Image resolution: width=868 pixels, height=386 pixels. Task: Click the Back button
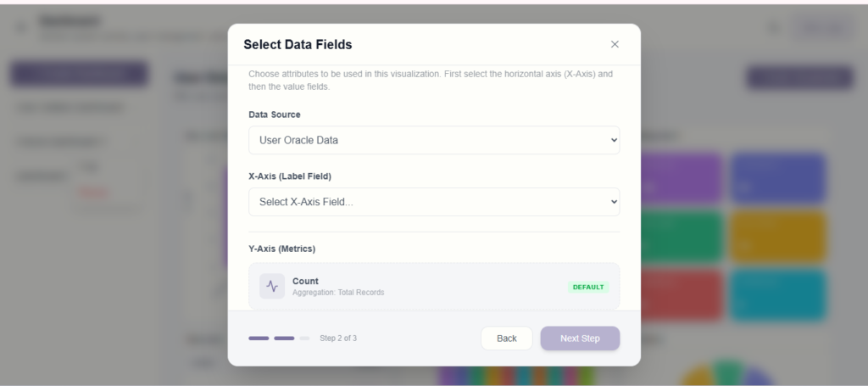[x=507, y=338]
